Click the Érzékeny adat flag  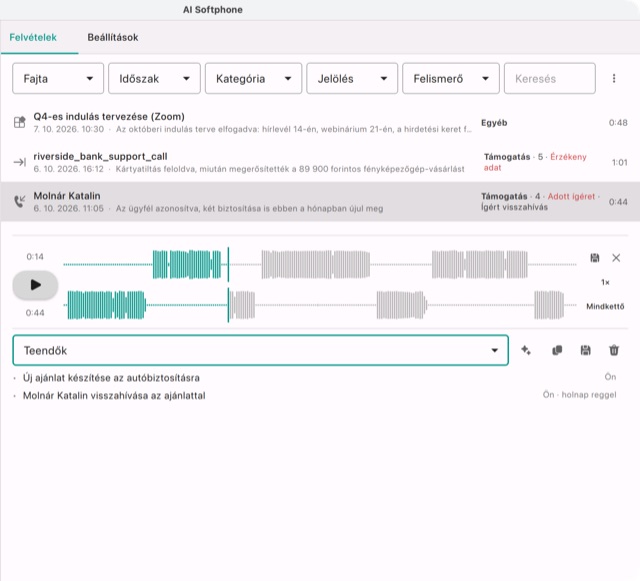[x=535, y=162]
